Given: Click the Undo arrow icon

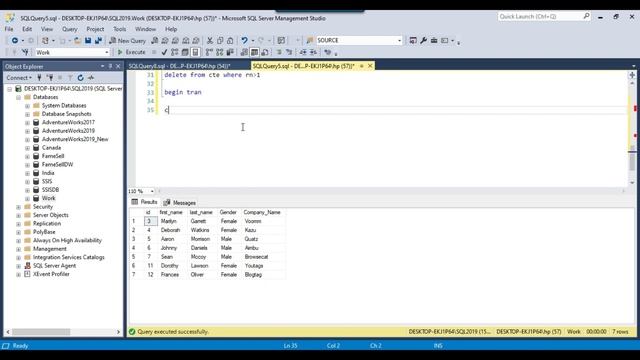Looking at the screenshot, I should click(x=244, y=40).
